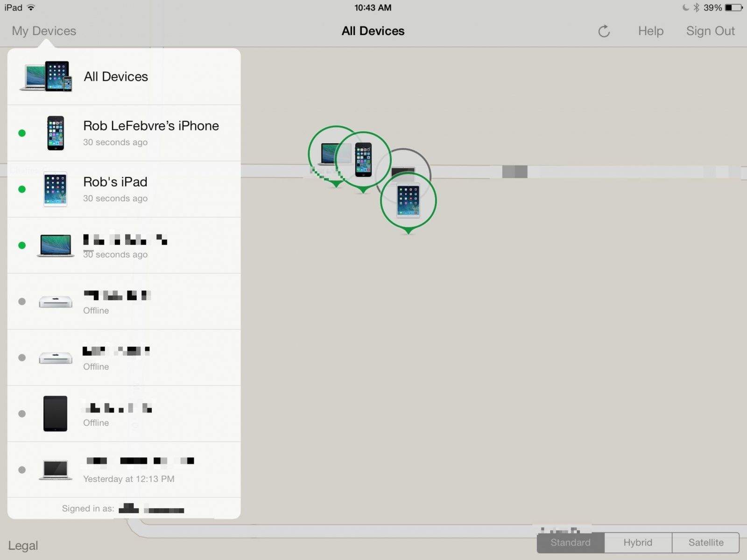Viewport: 747px width, 560px height.
Task: Switch map to Hybrid view
Action: pyautogui.click(x=638, y=543)
